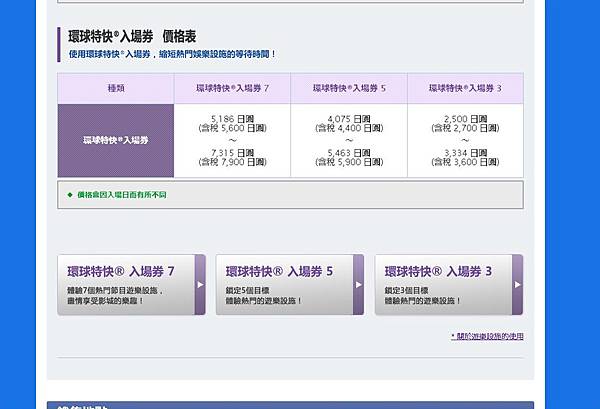Open the 環球特快 入場券 5 card
Viewport: 600px width, 409px height.
pos(290,285)
